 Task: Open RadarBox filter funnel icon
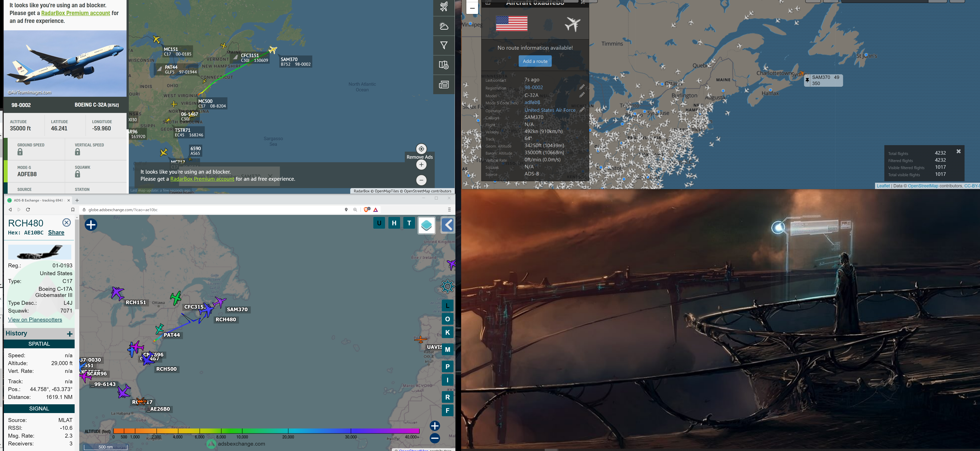coord(444,46)
